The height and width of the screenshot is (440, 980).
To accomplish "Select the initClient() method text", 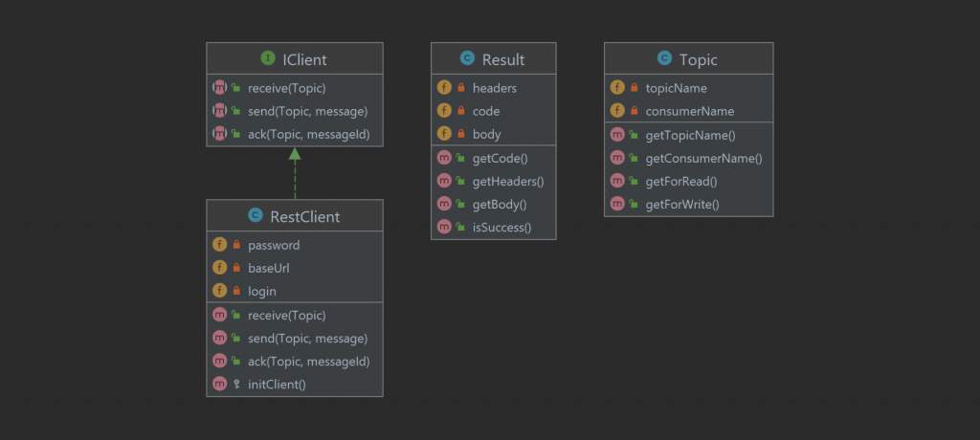I will (277, 385).
